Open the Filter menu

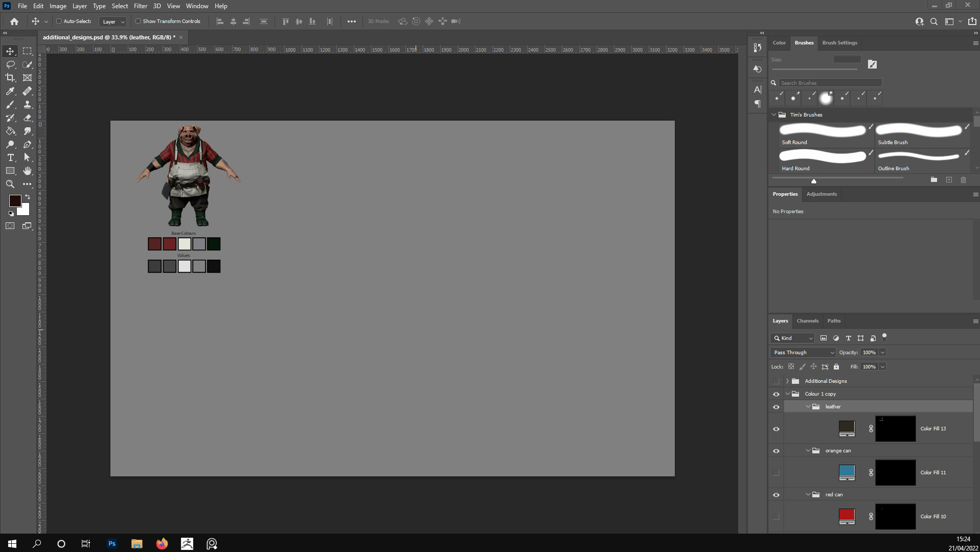[x=141, y=6]
